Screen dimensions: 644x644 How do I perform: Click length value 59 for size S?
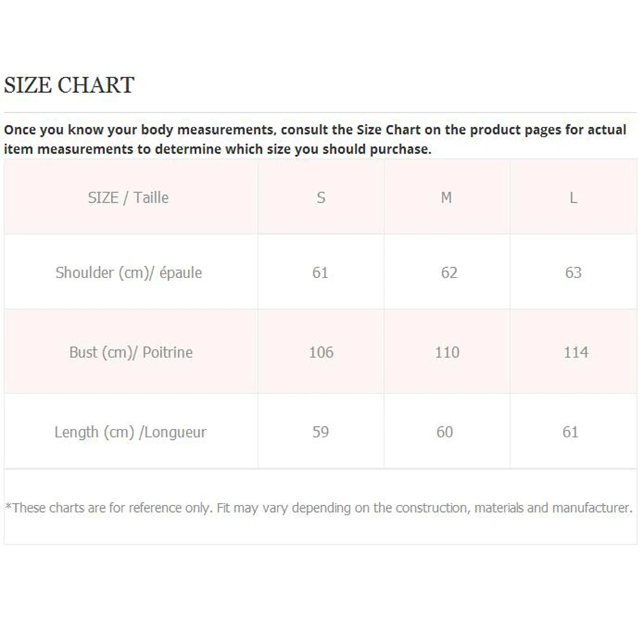click(x=320, y=432)
